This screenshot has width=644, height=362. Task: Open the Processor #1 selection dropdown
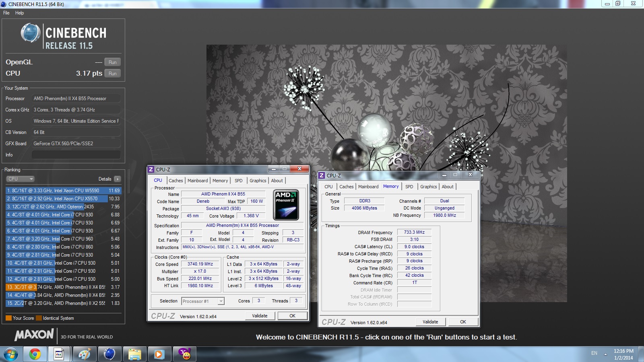click(x=203, y=301)
